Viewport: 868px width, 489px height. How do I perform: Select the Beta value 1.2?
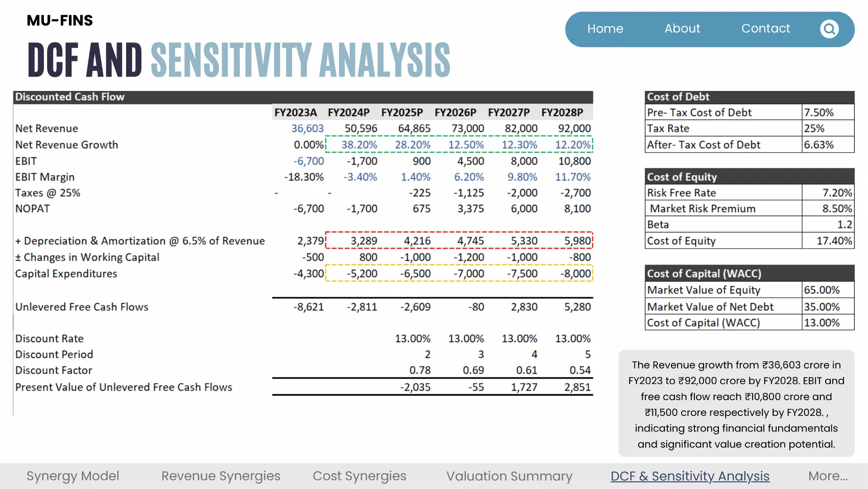point(828,224)
